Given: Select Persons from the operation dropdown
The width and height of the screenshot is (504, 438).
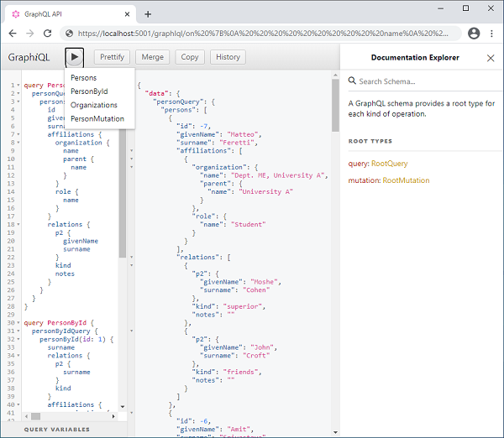Looking at the screenshot, I should point(83,78).
